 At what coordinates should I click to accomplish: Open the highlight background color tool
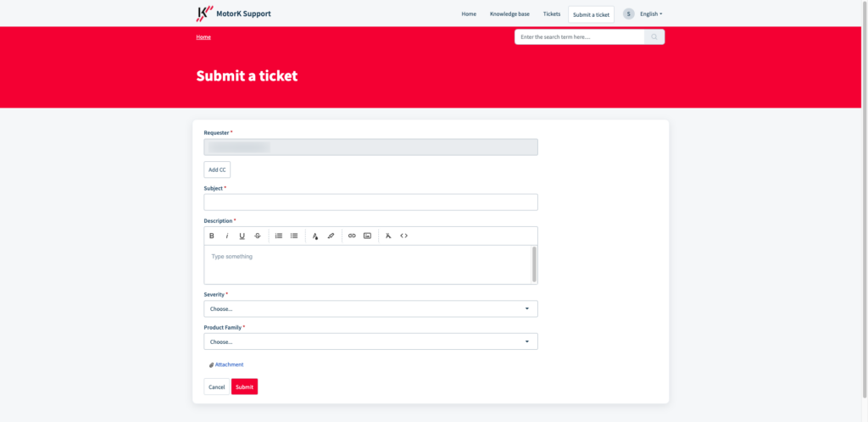[x=331, y=236]
